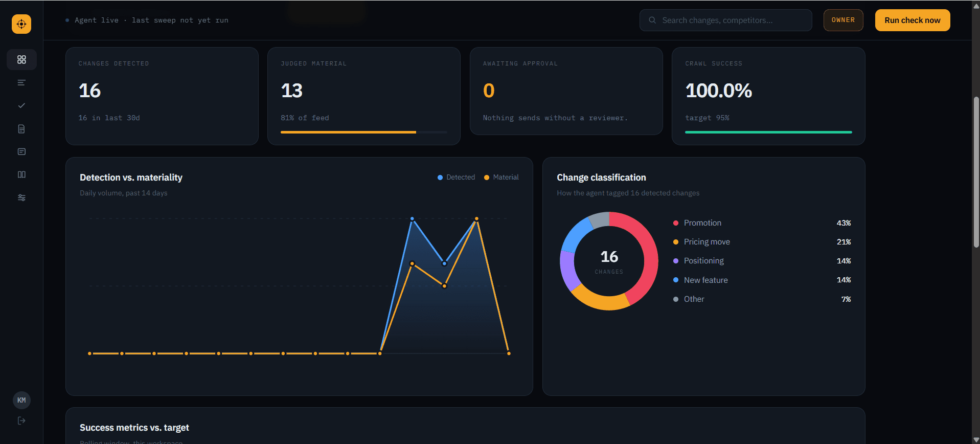Image resolution: width=980 pixels, height=444 pixels.
Task: Click the 0 Awaiting Approval value
Action: 489,91
